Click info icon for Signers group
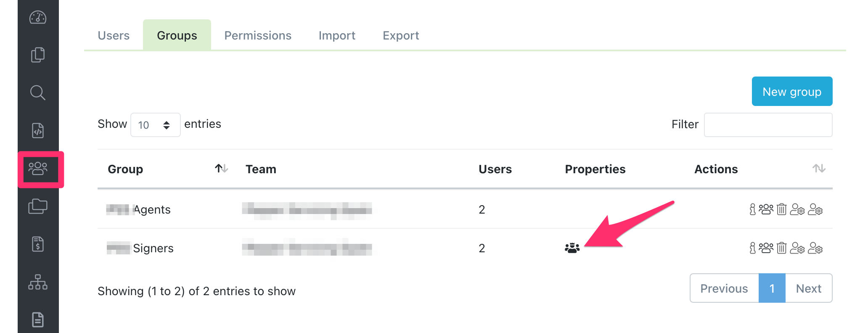 (752, 248)
